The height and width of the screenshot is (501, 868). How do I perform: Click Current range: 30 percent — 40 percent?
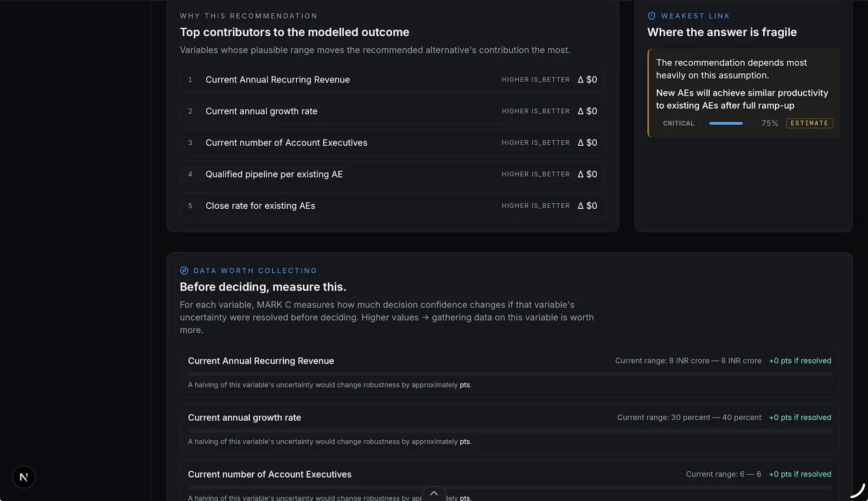tap(689, 418)
